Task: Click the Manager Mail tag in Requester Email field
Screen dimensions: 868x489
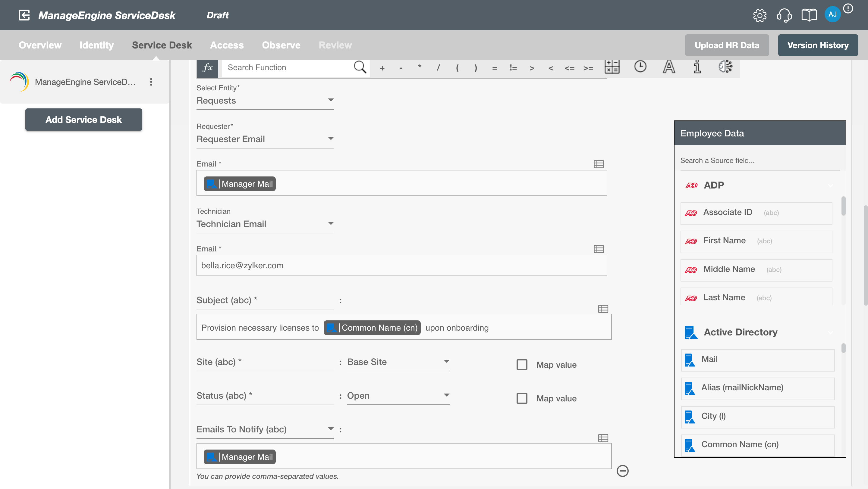Action: 239,184
